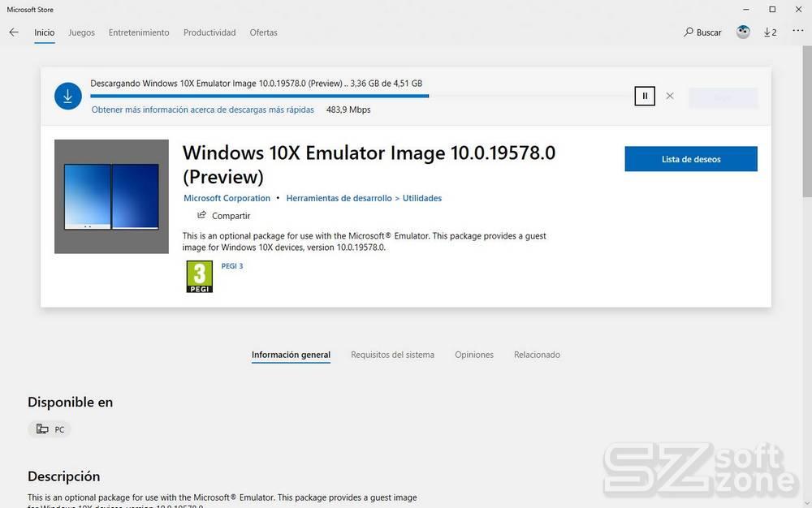Go back with the back arrow
Image resolution: width=812 pixels, height=508 pixels.
click(14, 32)
